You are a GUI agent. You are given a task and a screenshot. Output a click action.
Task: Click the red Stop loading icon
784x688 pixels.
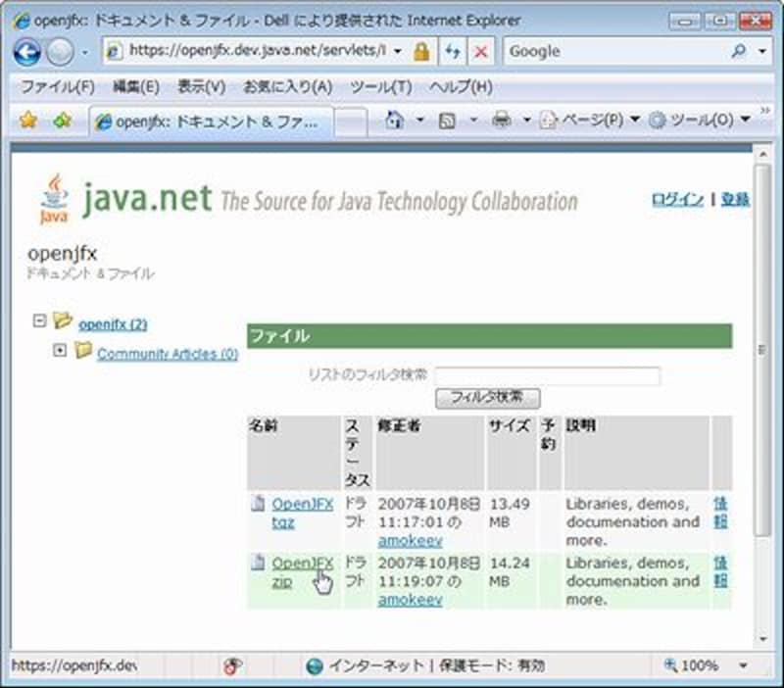tap(480, 51)
